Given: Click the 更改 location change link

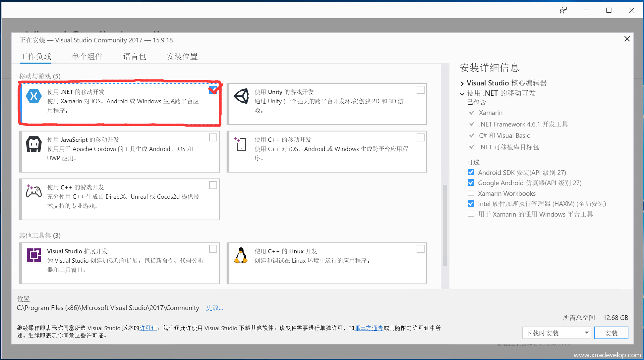Looking at the screenshot, I should click(x=214, y=308).
